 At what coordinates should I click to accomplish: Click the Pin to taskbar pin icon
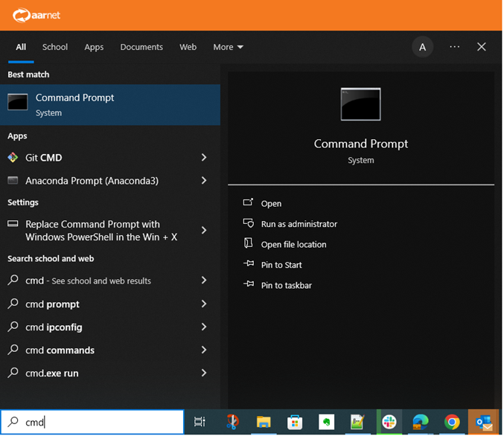249,284
